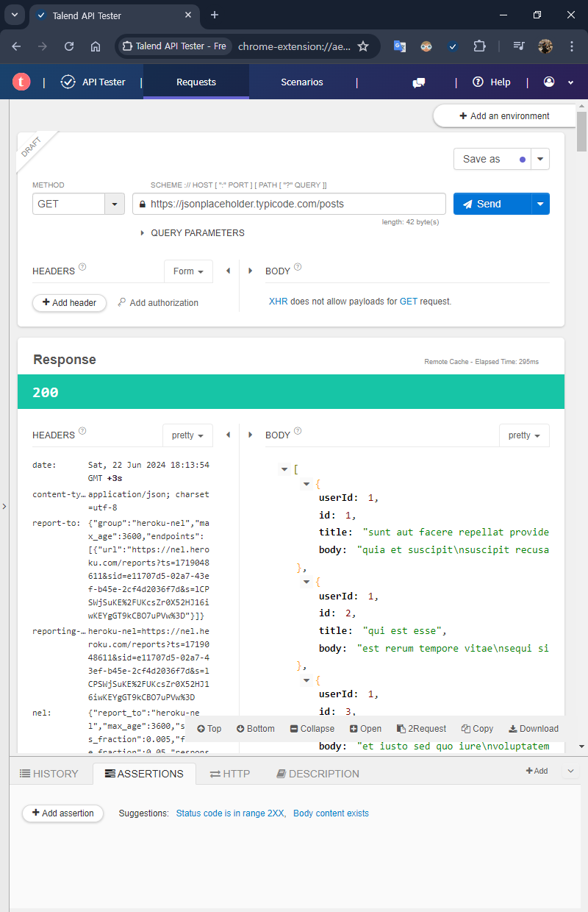The image size is (588, 912).
Task: Switch to the ASSERTIONS tab
Action: click(x=144, y=774)
